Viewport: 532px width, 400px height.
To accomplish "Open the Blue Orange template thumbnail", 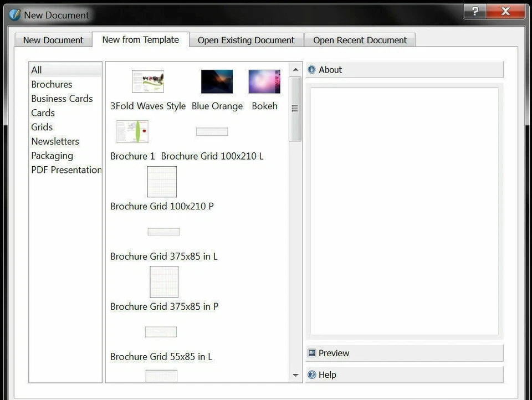I will (x=217, y=80).
